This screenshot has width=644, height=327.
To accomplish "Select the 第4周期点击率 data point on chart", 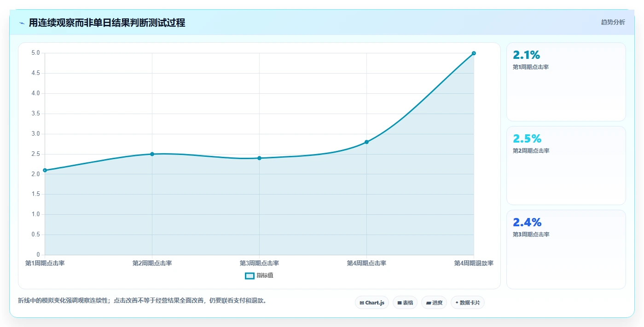I will [x=366, y=142].
